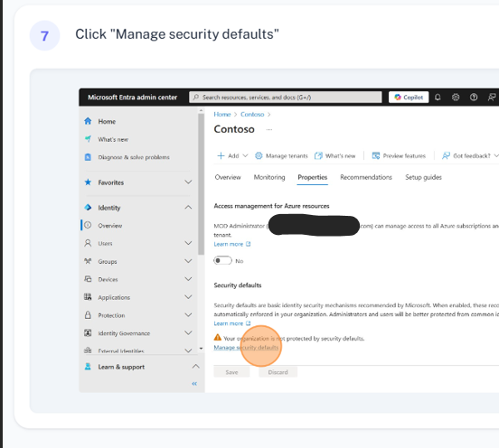This screenshot has width=499, height=448.
Task: Select Diagnose & solve problems icon
Action: (x=88, y=157)
